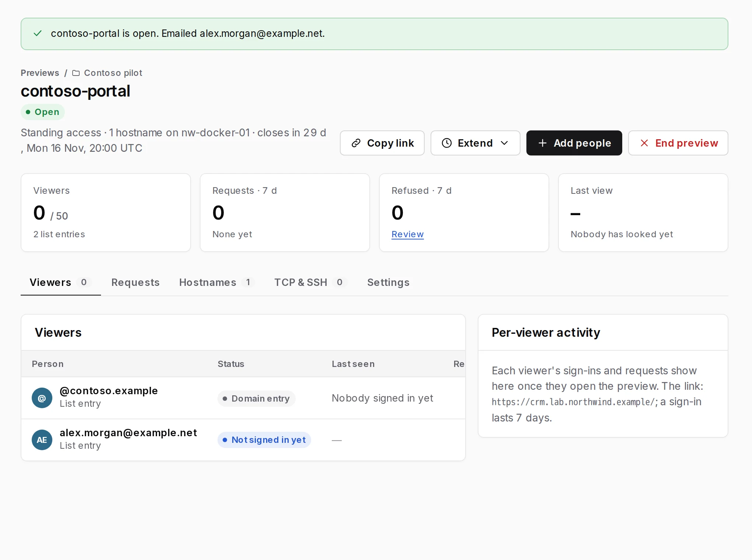Open the Extend dropdown chevron

pos(505,143)
